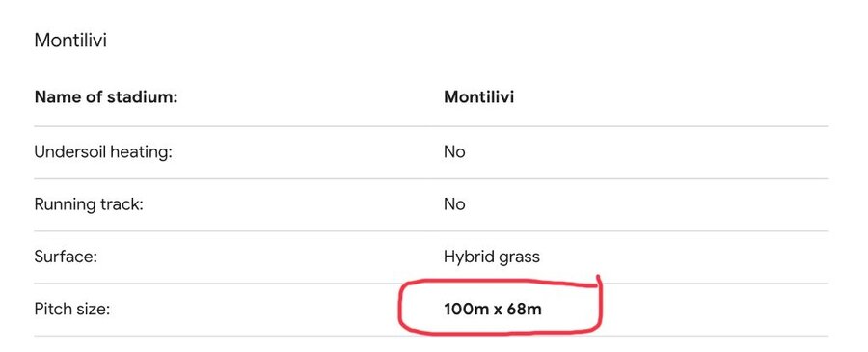
Task: Click the divider line under Surface row
Action: [x=431, y=284]
